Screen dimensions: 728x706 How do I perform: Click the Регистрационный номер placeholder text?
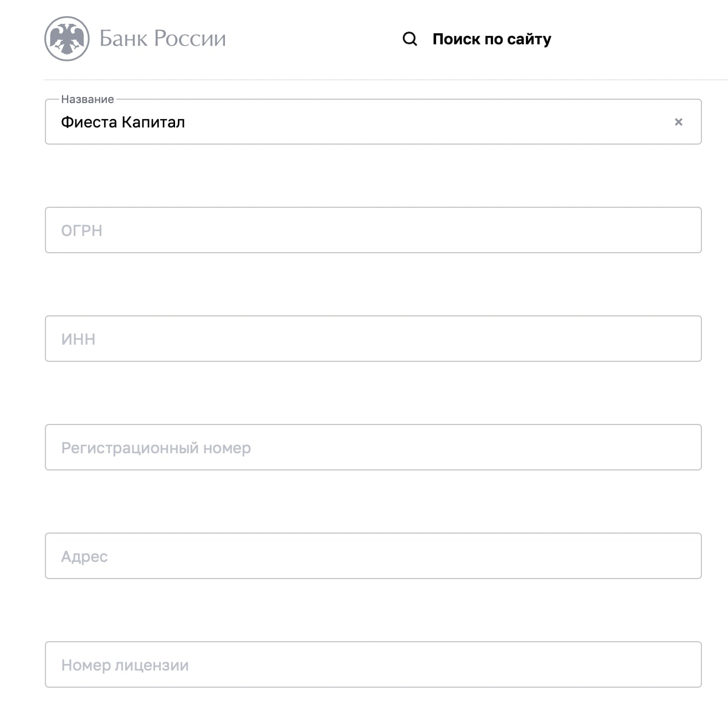(x=156, y=448)
